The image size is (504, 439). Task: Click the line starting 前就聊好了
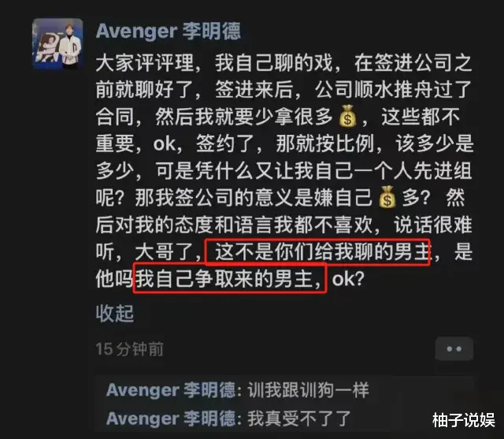[284, 90]
